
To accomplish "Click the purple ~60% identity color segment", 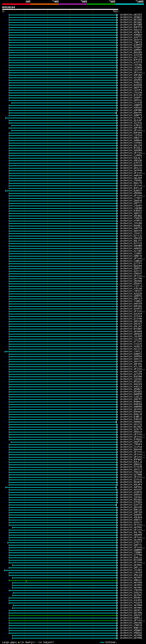I will click(73, 4).
